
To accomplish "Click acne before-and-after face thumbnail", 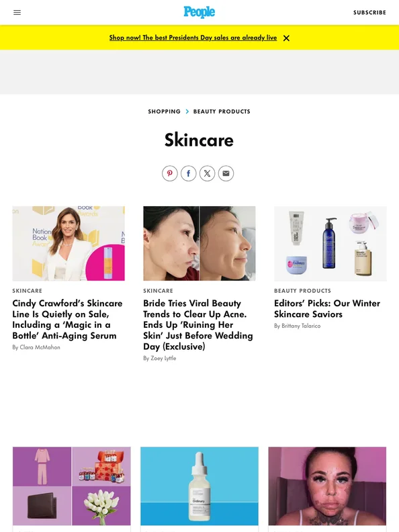I will click(x=199, y=243).
